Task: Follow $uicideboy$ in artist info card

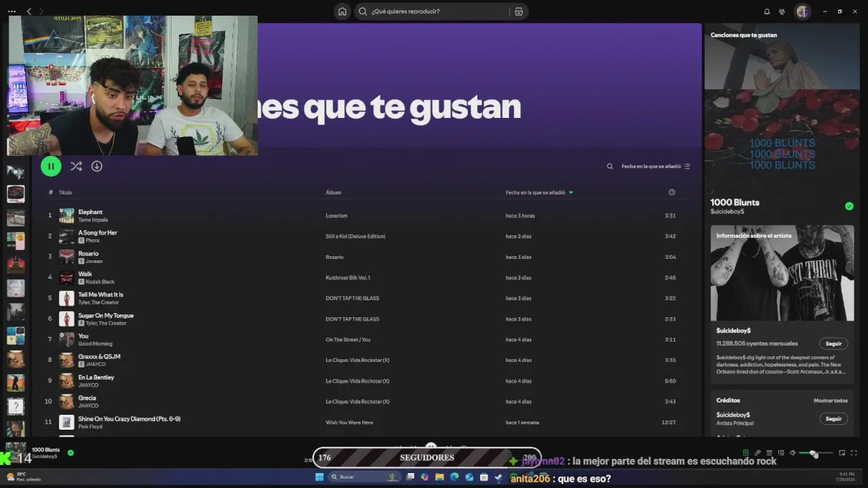Action: (x=833, y=344)
